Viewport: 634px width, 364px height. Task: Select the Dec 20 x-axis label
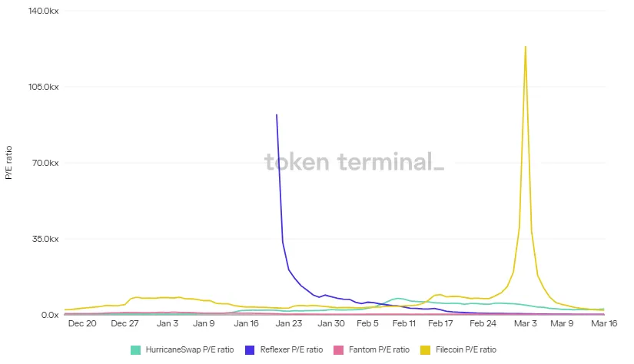82,323
